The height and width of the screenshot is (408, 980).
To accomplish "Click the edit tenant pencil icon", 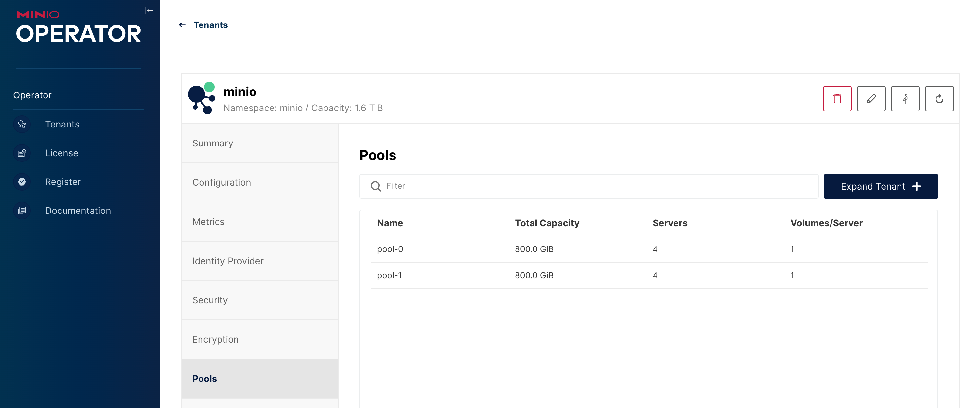I will tap(871, 99).
